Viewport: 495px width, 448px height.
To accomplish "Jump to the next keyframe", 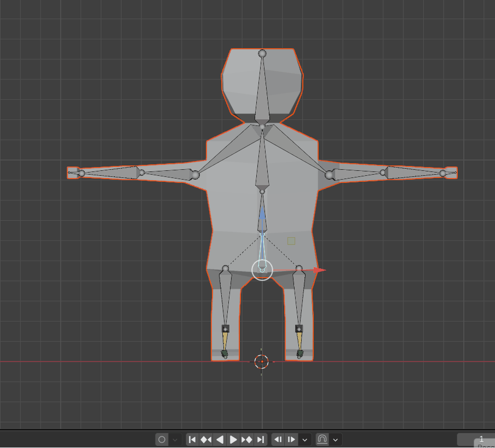I will click(247, 439).
